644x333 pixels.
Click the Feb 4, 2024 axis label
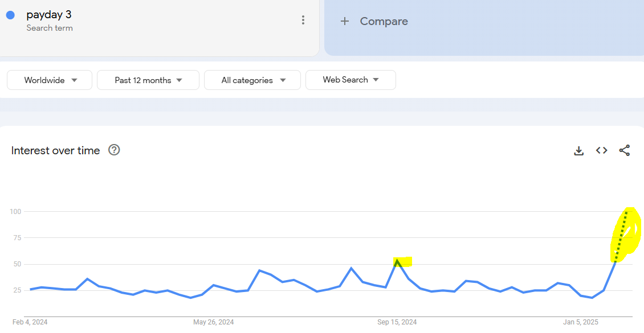(30, 322)
